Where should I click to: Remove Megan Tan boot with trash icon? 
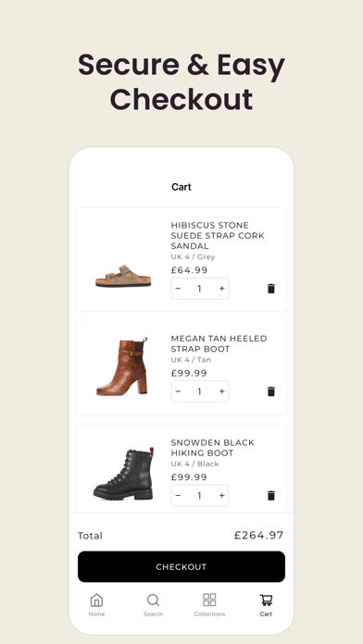271,391
